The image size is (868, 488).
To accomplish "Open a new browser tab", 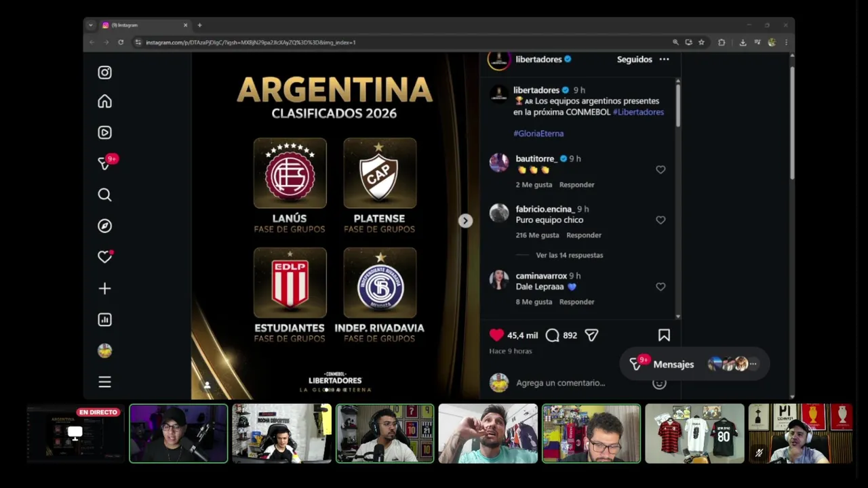I will 199,25.
